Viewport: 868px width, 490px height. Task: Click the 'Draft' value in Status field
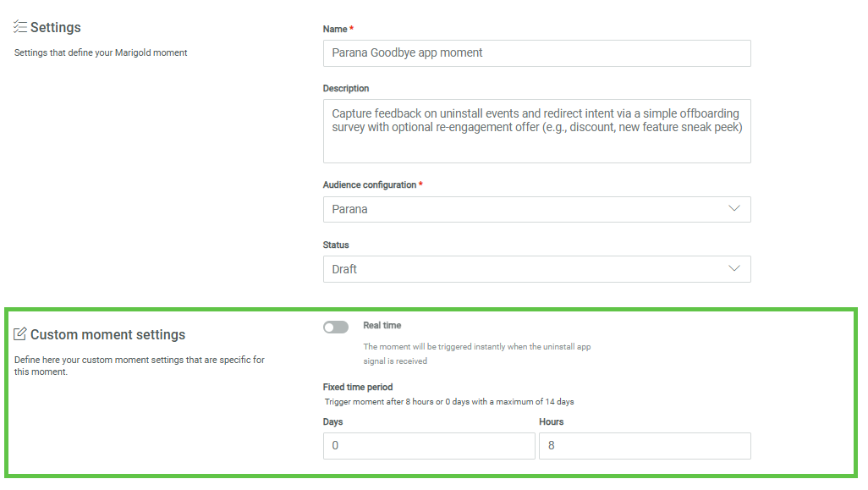(x=344, y=269)
